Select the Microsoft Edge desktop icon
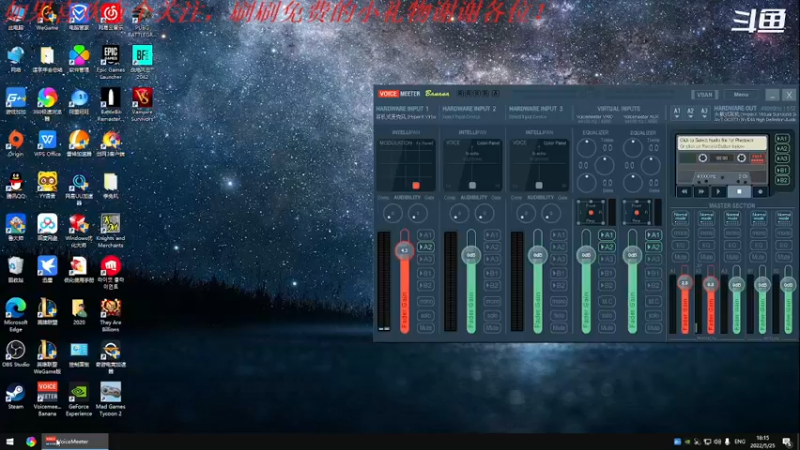This screenshot has height=450, width=800. point(16,315)
